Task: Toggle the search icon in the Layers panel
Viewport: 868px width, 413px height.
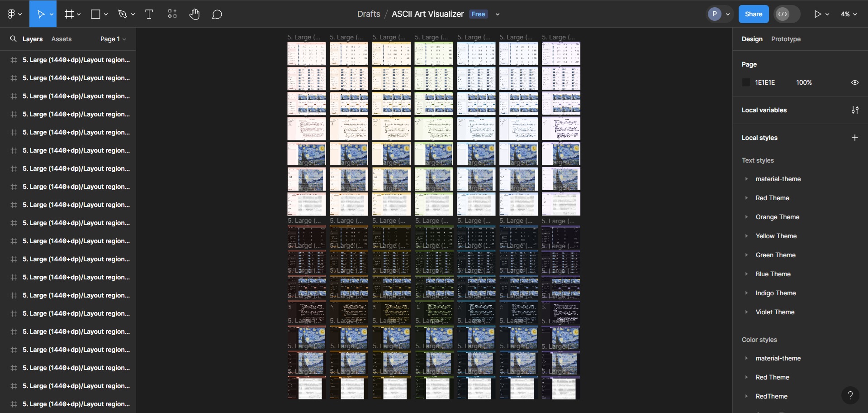Action: (13, 39)
